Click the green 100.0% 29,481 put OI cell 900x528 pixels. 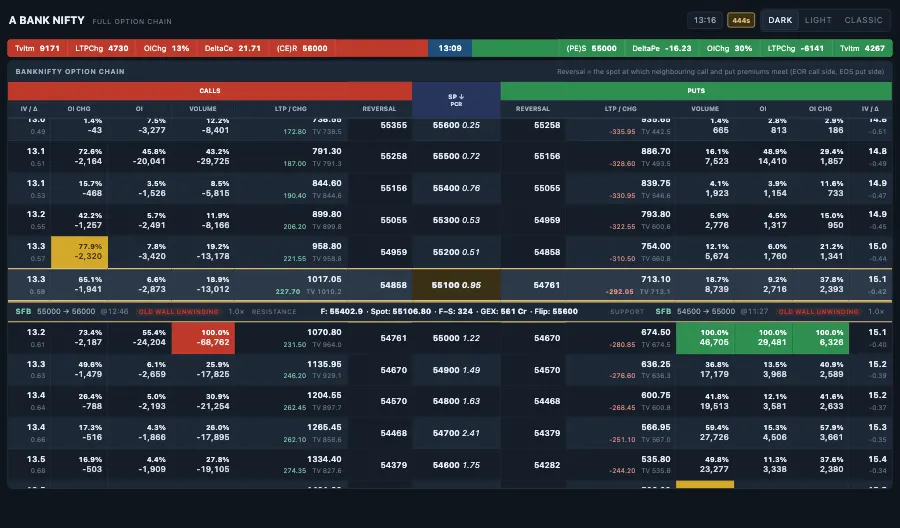(x=763, y=338)
